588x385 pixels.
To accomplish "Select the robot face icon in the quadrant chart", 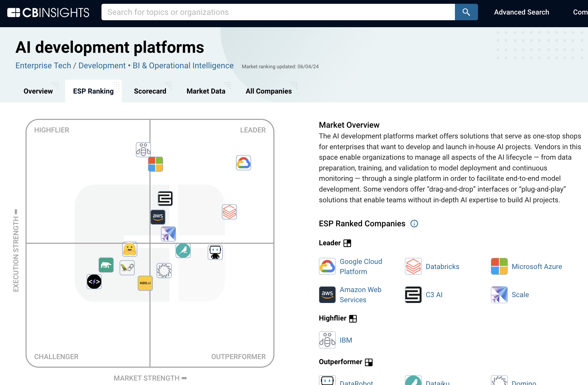I will pos(215,252).
